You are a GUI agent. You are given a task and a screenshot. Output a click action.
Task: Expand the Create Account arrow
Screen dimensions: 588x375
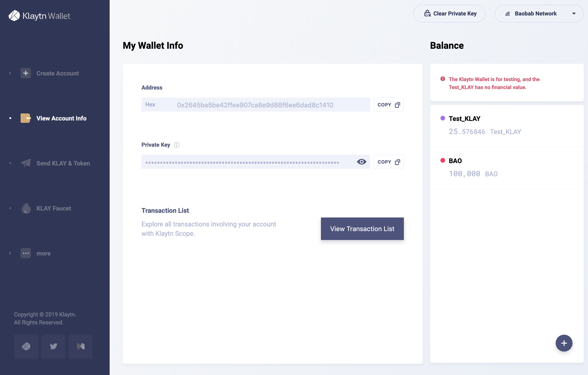(10, 73)
